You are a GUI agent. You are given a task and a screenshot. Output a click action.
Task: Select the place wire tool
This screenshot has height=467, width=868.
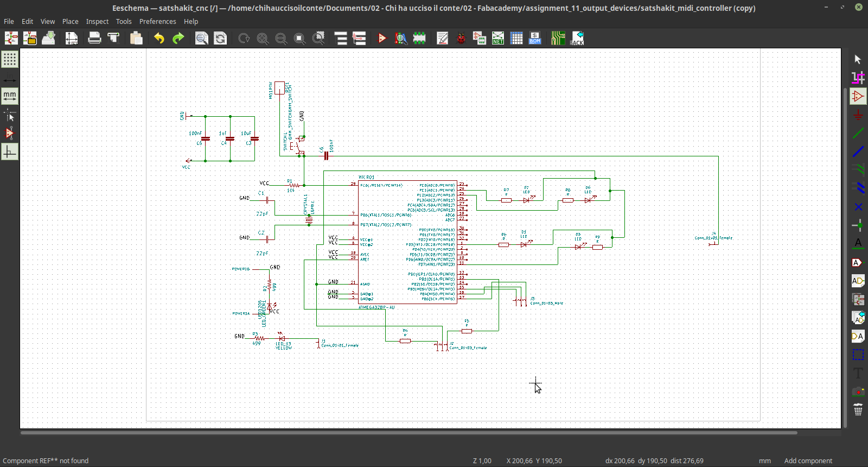tap(858, 133)
